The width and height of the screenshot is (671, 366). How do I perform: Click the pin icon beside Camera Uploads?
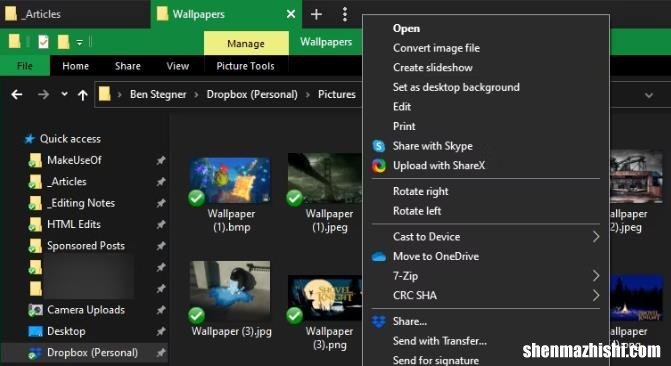160,310
